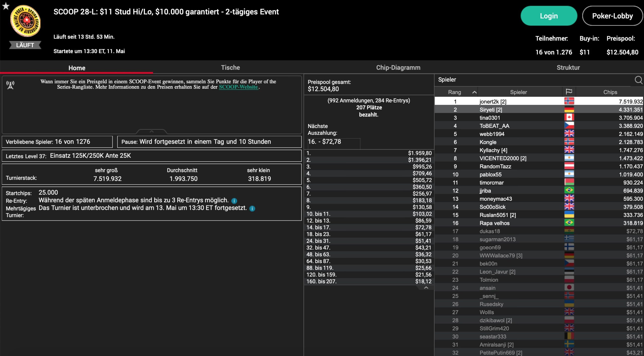The height and width of the screenshot is (356, 644).
Task: Switch to the Tische tab
Action: point(230,67)
